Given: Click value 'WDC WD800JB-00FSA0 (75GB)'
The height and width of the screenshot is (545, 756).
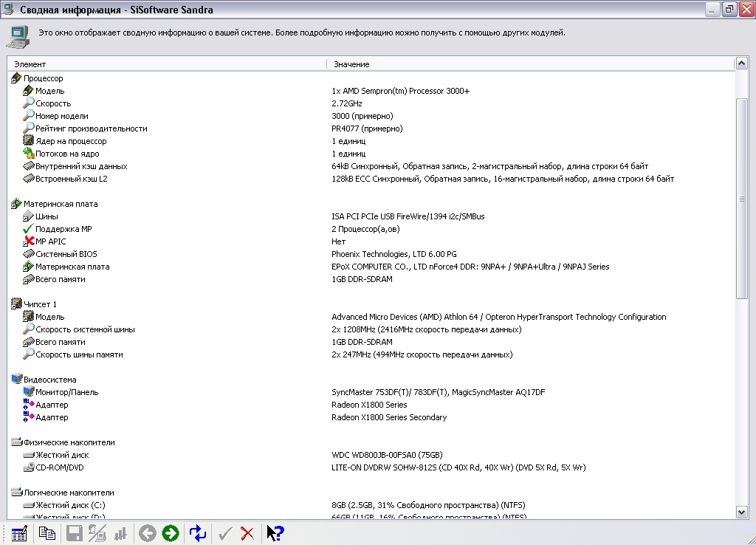Looking at the screenshot, I should pyautogui.click(x=387, y=455).
